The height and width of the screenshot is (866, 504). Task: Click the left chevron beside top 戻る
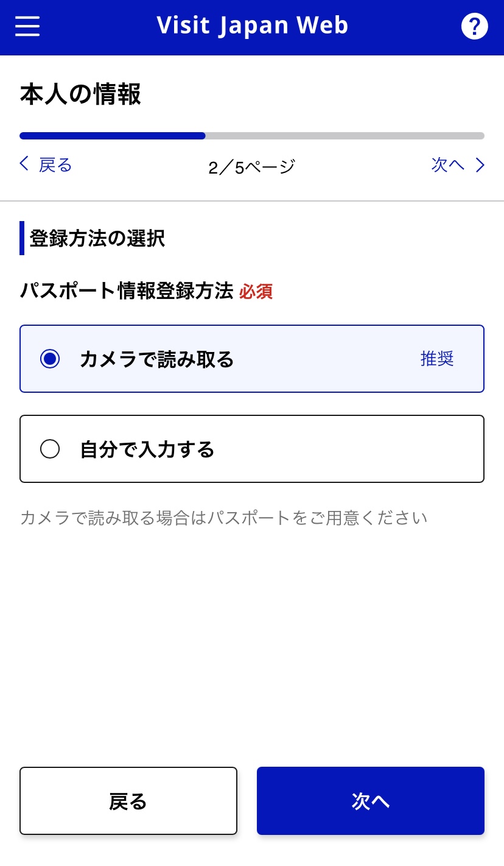pos(24,164)
